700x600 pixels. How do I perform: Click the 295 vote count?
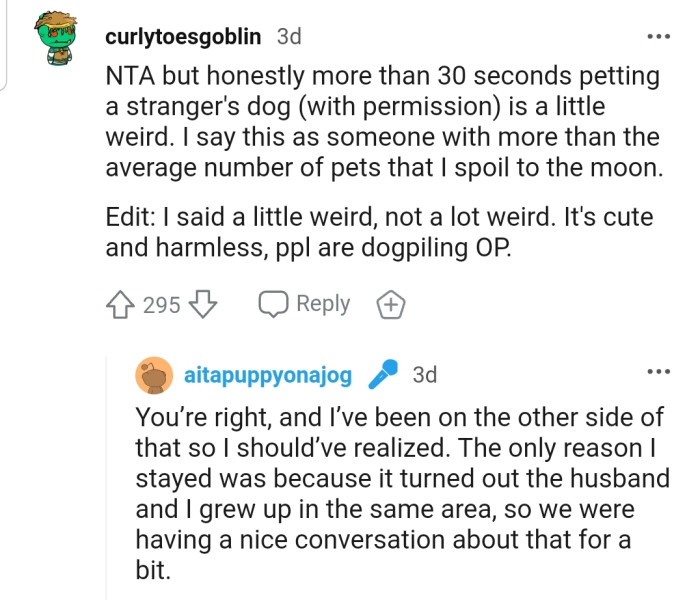(161, 304)
